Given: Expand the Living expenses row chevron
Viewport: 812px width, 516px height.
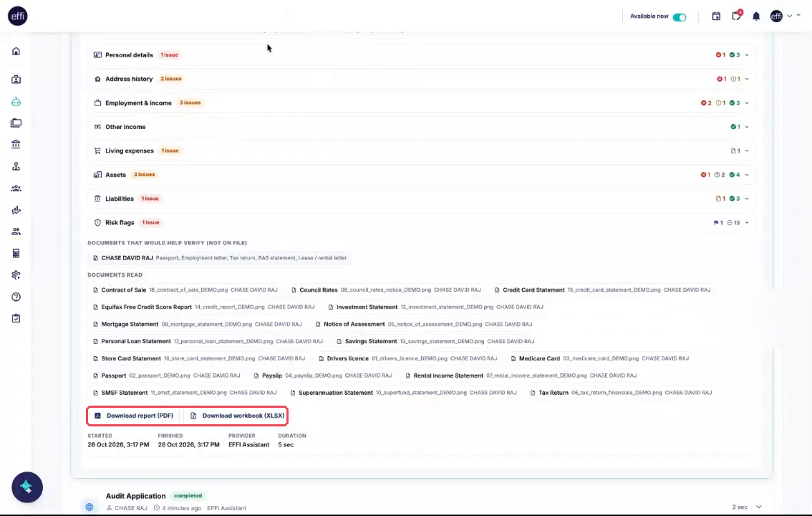Looking at the screenshot, I should pyautogui.click(x=747, y=150).
